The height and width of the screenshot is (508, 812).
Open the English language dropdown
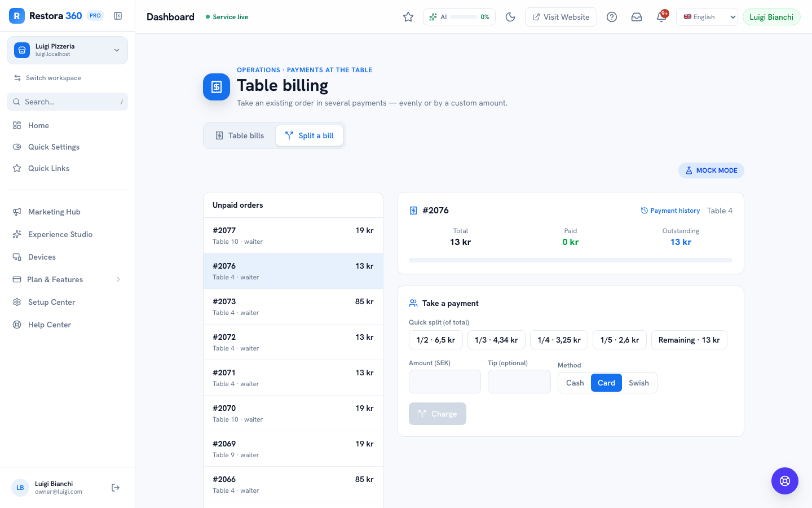[707, 17]
